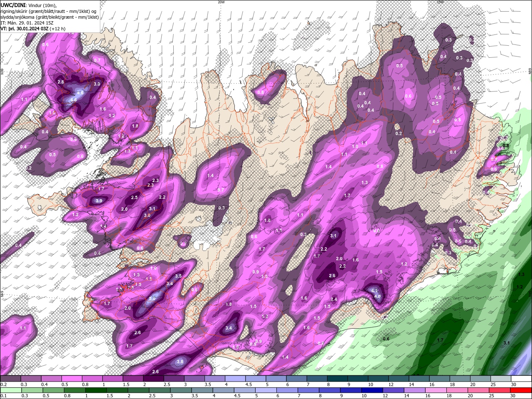Pick the snow legend swatch between 2 and 2.5
Screen dimensions: 532x399
(153, 379)
